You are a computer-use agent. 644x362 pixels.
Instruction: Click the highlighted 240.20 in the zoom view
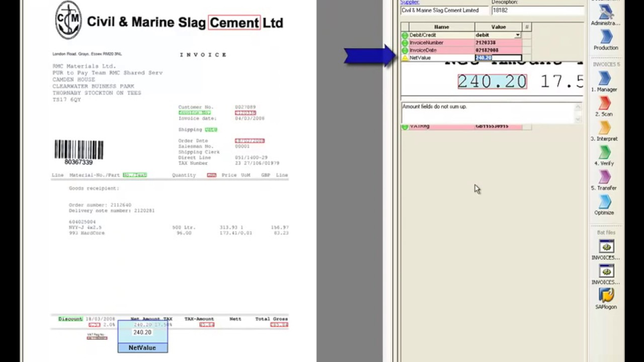[x=492, y=81]
